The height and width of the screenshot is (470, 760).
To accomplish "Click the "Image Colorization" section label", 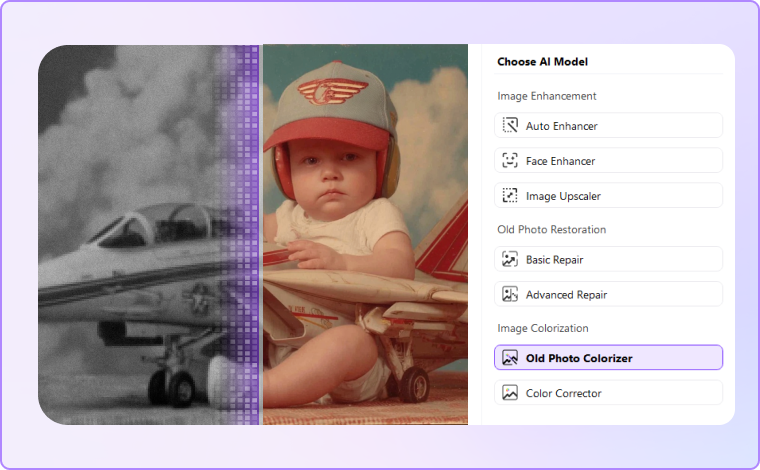I will [x=543, y=328].
